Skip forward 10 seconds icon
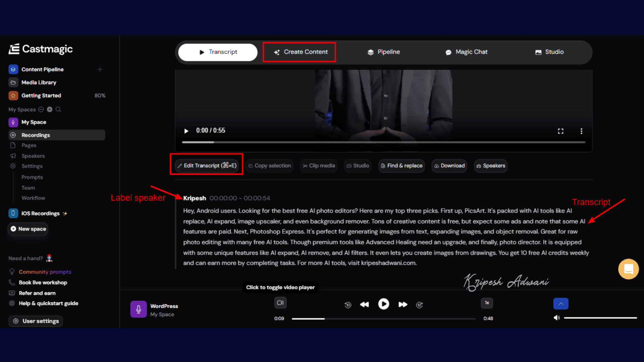The width and height of the screenshot is (644, 362). 419,305
